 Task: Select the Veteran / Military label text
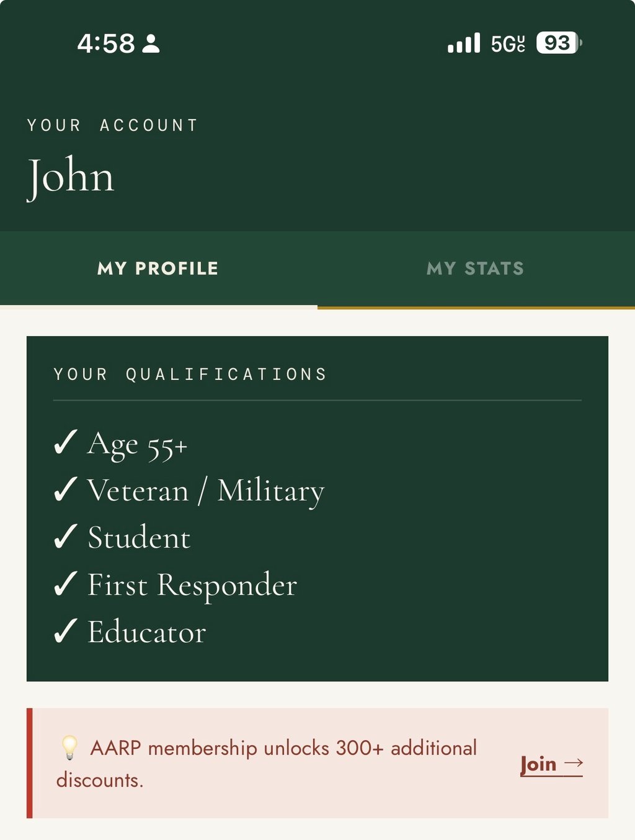point(206,490)
